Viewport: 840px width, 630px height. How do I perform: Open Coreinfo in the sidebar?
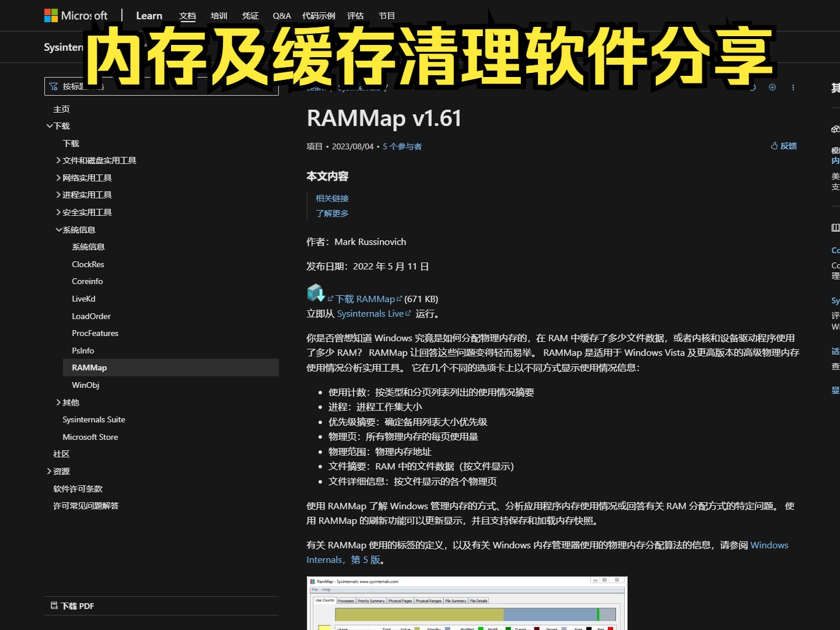click(87, 281)
